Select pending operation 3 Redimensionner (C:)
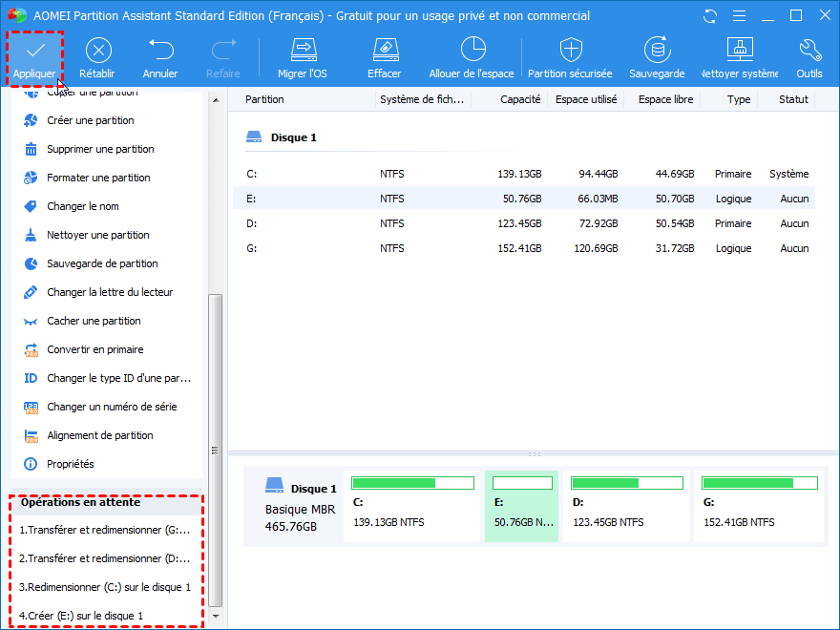 click(105, 587)
